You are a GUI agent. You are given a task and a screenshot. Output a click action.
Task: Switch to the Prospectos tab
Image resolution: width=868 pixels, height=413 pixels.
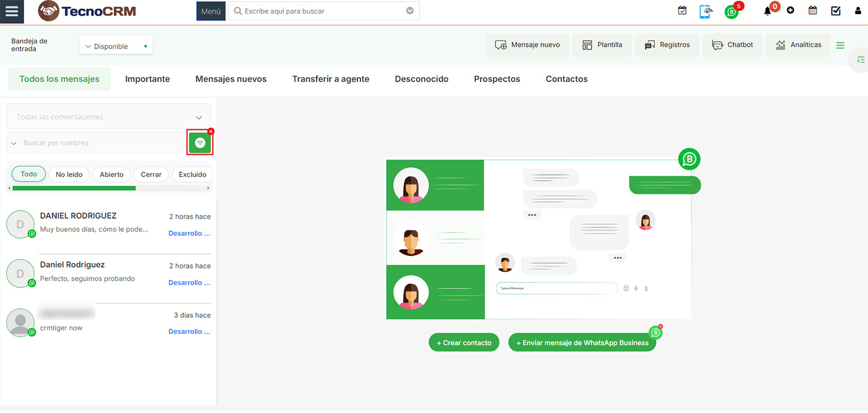tap(496, 79)
